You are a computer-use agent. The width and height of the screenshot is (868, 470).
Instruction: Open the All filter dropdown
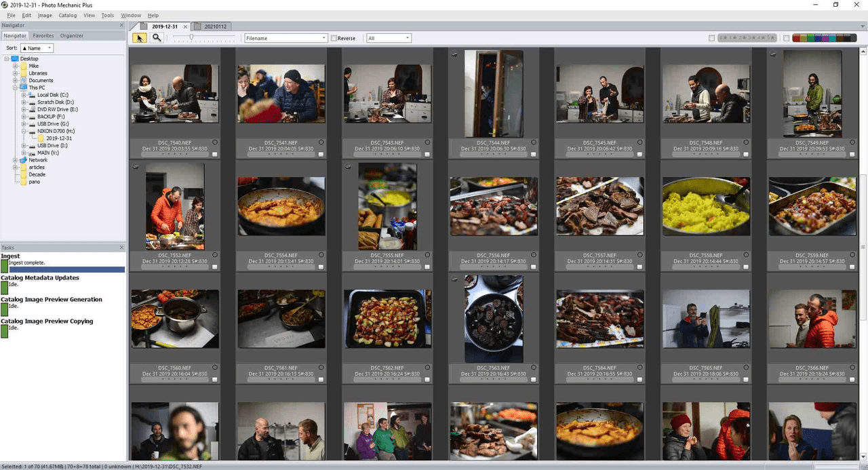pyautogui.click(x=389, y=39)
